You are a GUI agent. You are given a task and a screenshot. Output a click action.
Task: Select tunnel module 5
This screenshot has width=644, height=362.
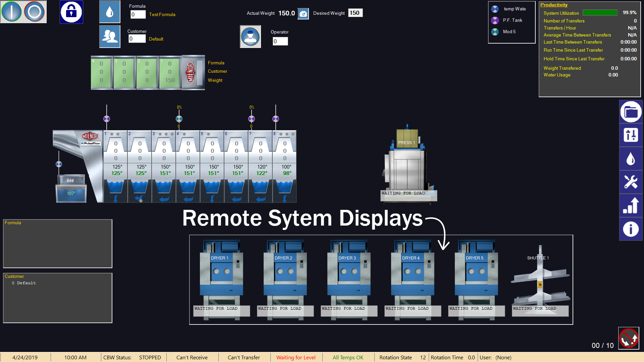tap(212, 167)
